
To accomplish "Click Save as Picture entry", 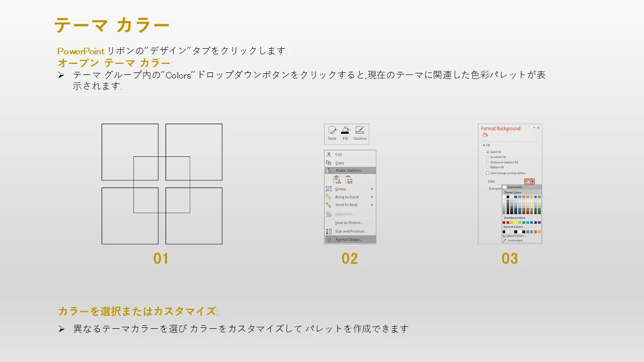I will (x=349, y=223).
